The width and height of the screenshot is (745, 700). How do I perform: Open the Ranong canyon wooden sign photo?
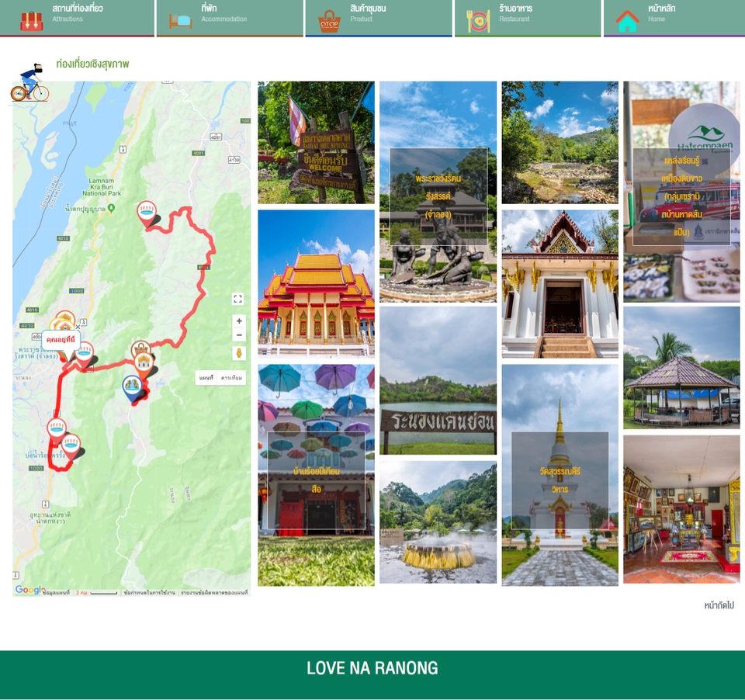click(438, 380)
